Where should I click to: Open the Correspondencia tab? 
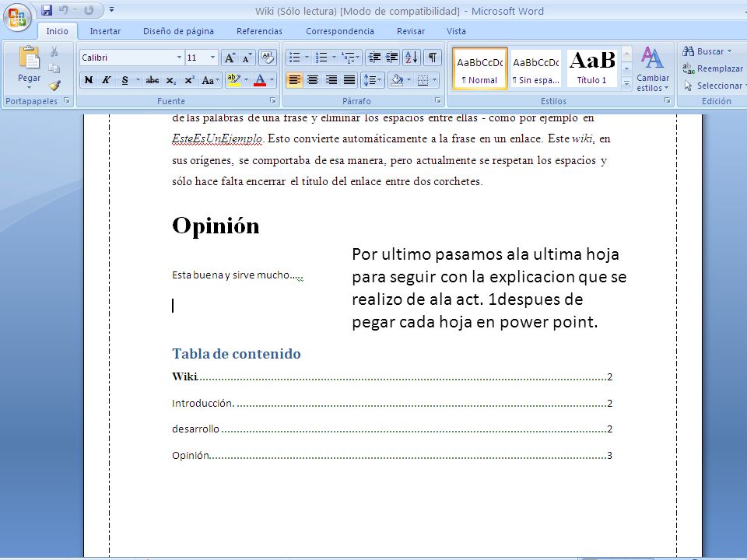(340, 31)
